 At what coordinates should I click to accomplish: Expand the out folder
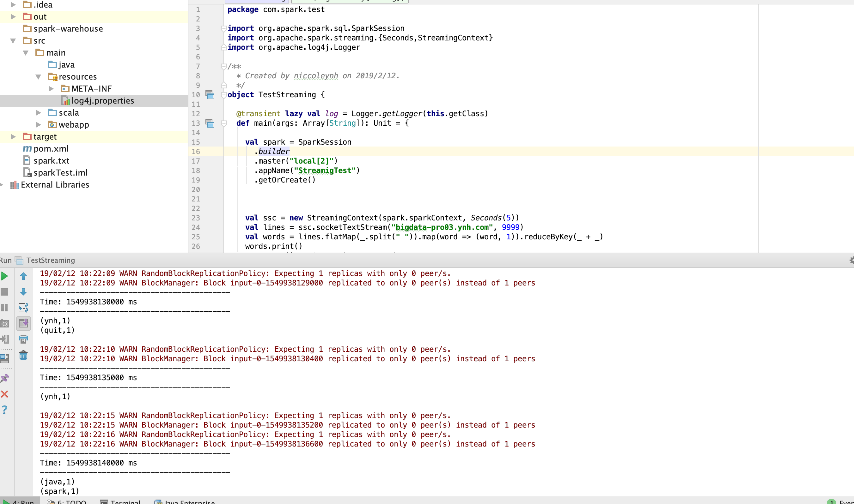click(x=13, y=17)
